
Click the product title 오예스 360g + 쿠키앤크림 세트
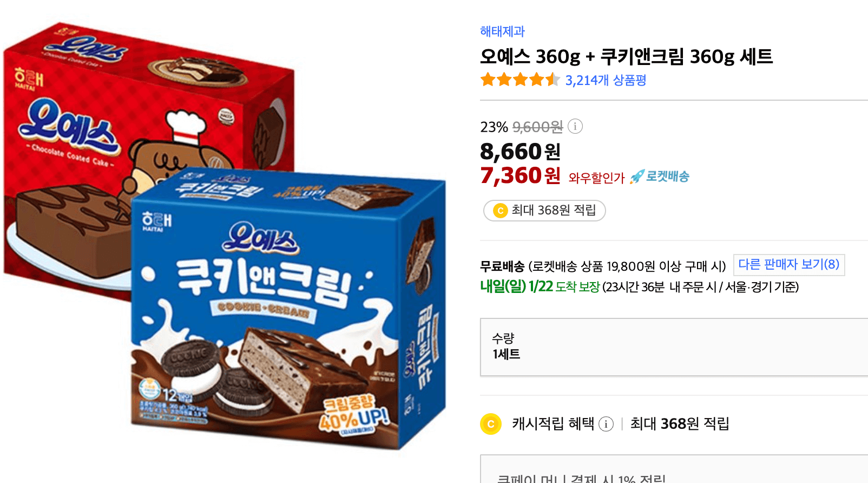pos(626,56)
